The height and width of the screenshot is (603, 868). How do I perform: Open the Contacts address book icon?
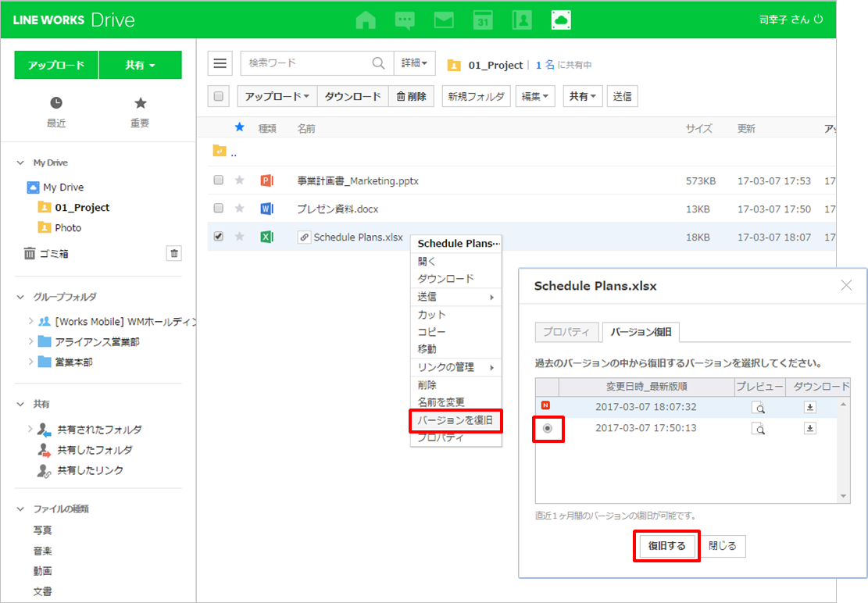[522, 20]
